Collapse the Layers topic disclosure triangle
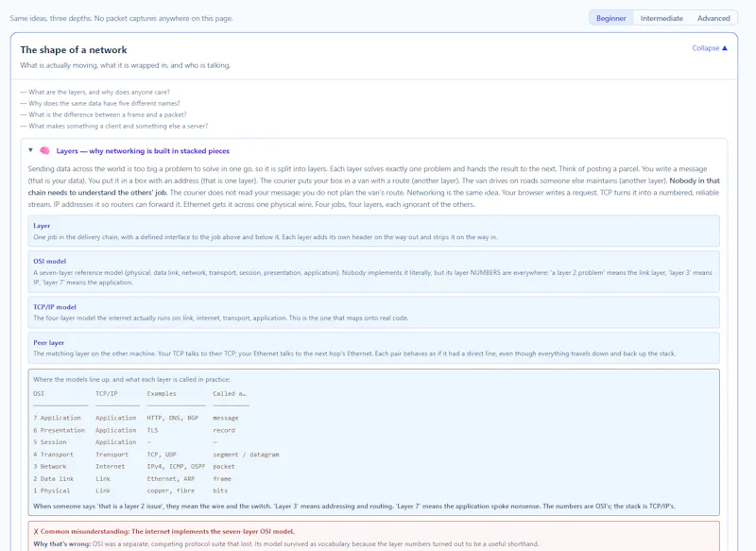756x551 pixels. coord(30,150)
